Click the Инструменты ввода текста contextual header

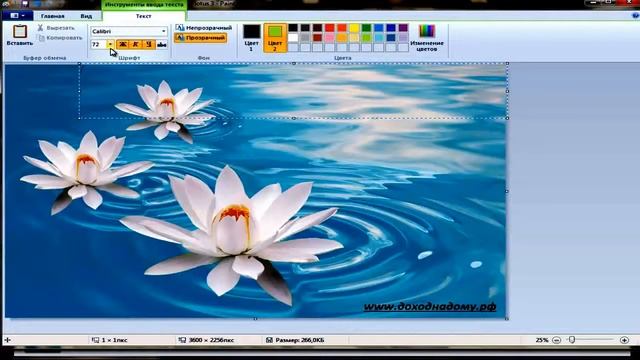click(x=144, y=4)
